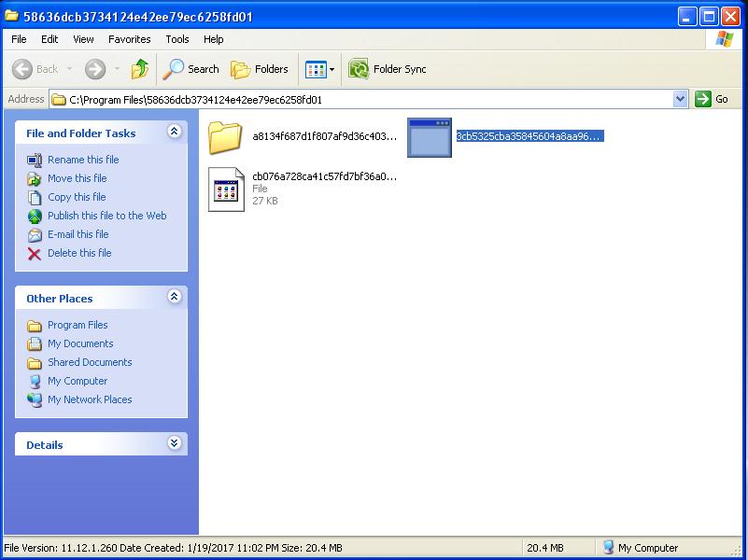This screenshot has width=748, height=560.
Task: Select the 3cb5325cba35845604a8aa96 application icon
Action: pos(430,137)
